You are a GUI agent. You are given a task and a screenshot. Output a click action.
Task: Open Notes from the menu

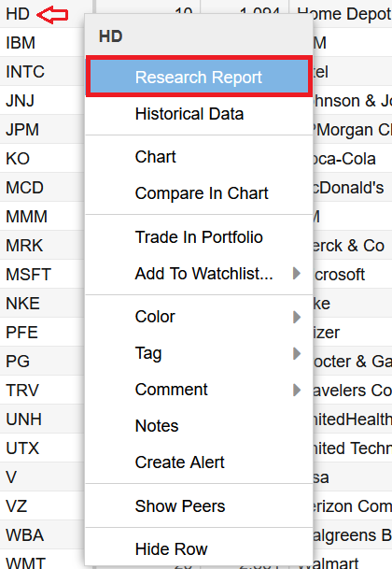pyautogui.click(x=199, y=426)
